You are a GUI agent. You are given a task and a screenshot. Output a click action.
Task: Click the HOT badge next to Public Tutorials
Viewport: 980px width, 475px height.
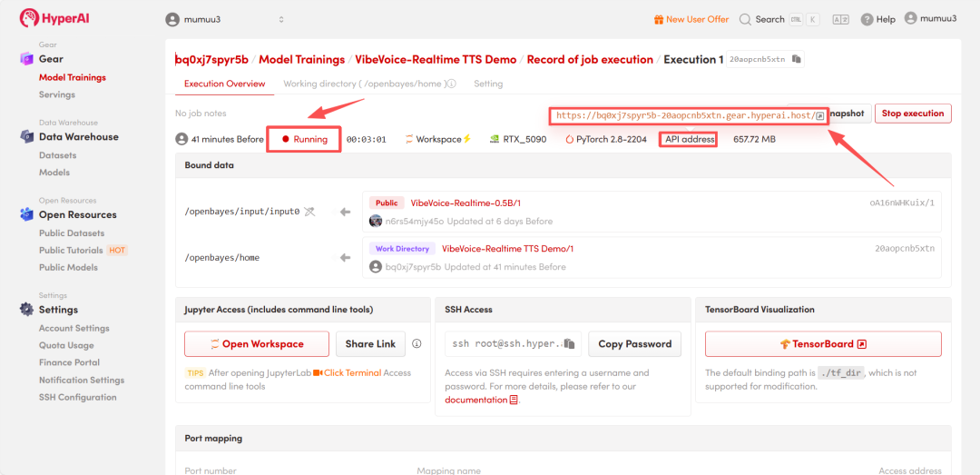click(x=117, y=250)
